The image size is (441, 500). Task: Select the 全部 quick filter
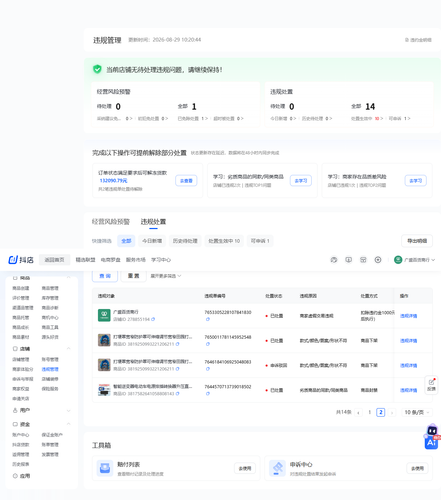click(x=126, y=241)
